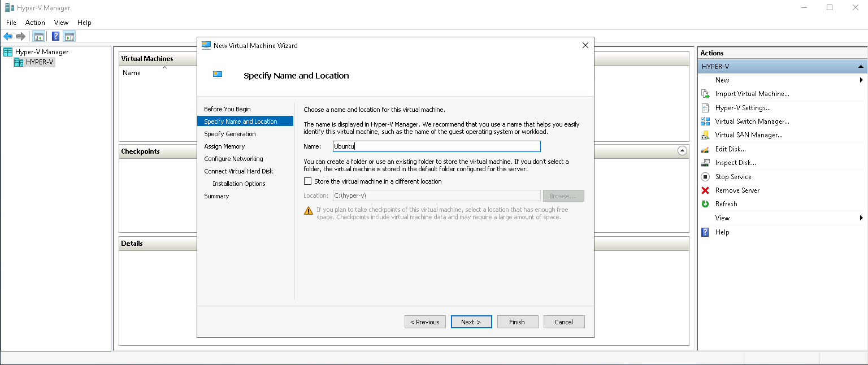Open Virtual Switch Manager from Actions
Viewport: 868px width, 365px height.
pos(752,121)
